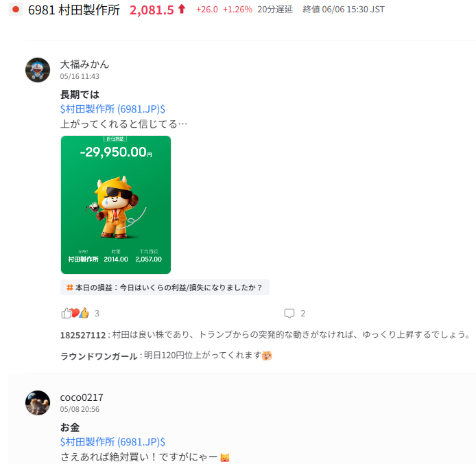Open the post titled お金
This screenshot has height=464, width=476.
[70, 427]
